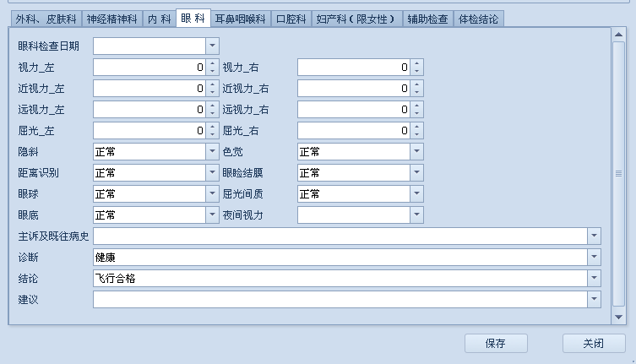The width and height of the screenshot is (636, 364).
Task: Click the 视力_右 value field
Action: pos(354,67)
